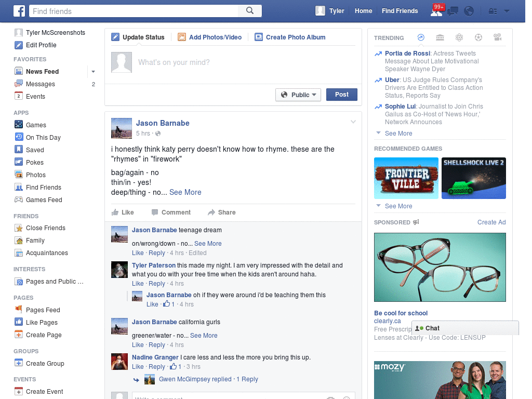Click in the Find friends search field
This screenshot has width=532, height=399.
[134, 11]
